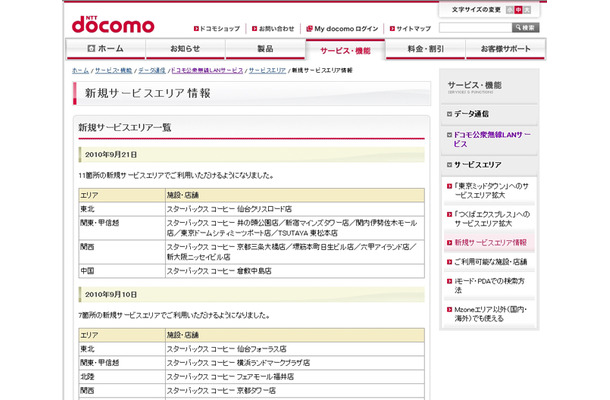Select medium (中) text size button
Image resolution: width=610 pixels, height=400 pixels.
coord(518,10)
